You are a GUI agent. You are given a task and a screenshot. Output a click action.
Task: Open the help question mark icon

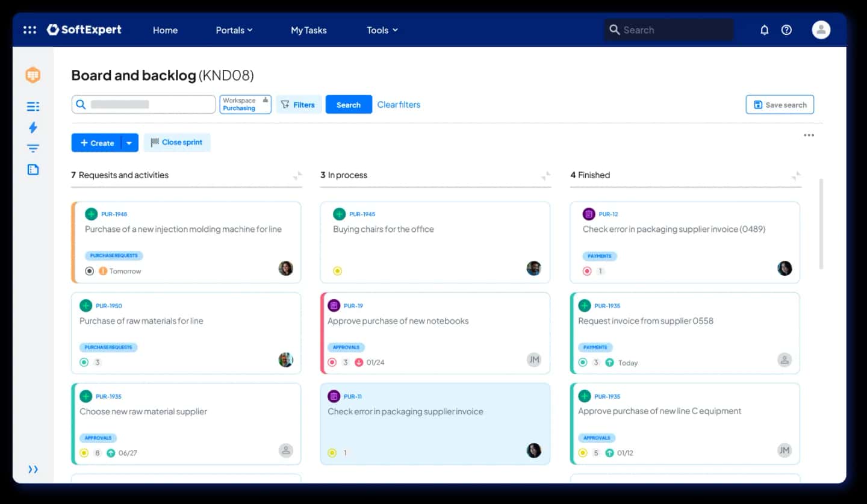pos(786,30)
